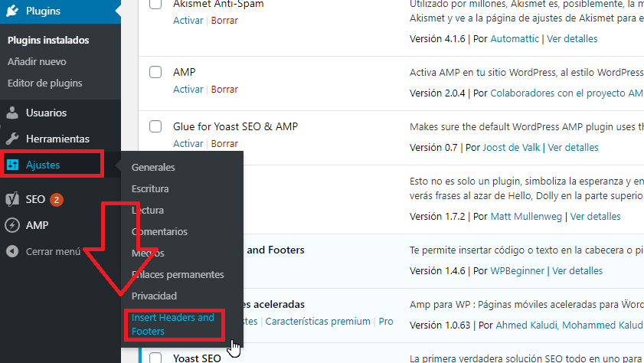This screenshot has width=644, height=363.
Task: Click the Cerrar menú collapse arrow icon
Action: (x=12, y=251)
